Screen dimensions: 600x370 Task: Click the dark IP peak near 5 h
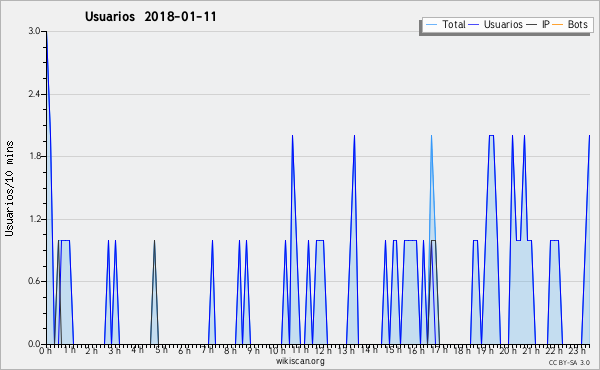coord(154,242)
